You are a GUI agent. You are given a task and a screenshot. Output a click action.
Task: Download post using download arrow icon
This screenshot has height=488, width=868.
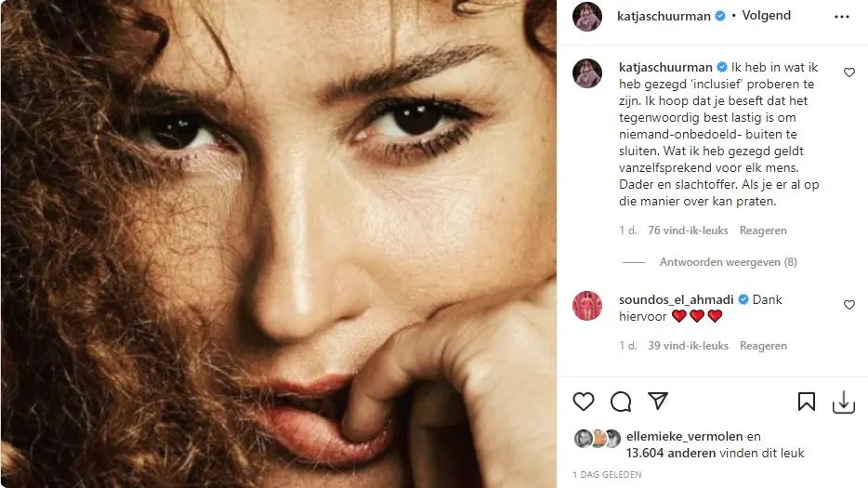click(x=843, y=402)
